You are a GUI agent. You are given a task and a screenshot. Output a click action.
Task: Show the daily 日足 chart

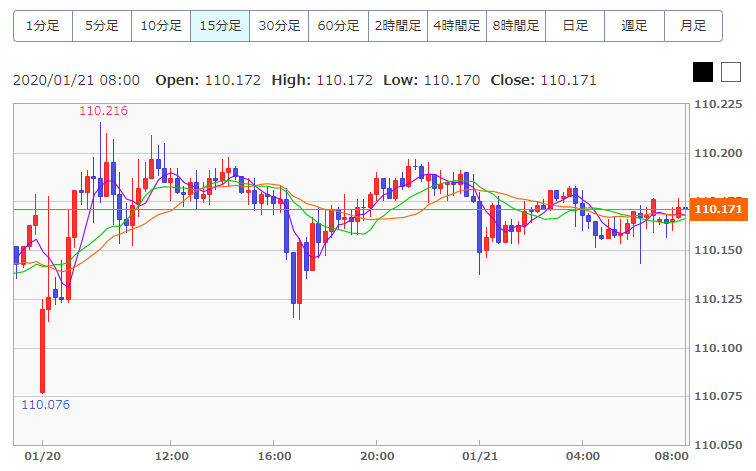pos(575,26)
